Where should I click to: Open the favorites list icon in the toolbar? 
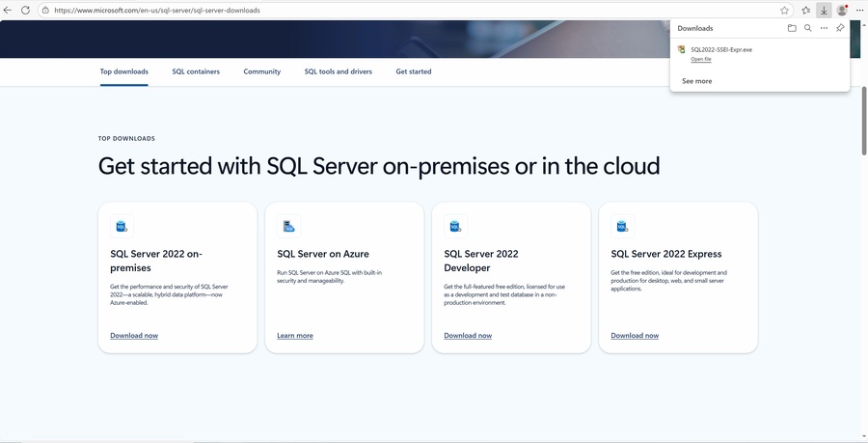806,10
